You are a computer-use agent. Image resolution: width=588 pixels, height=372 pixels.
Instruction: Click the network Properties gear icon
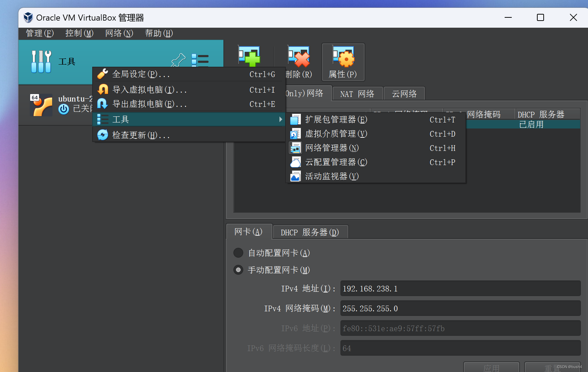tap(343, 56)
